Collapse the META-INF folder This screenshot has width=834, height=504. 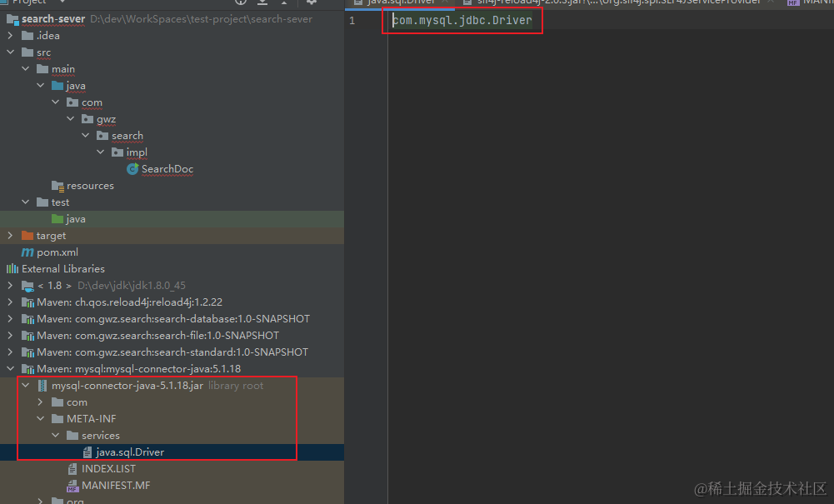(x=40, y=418)
